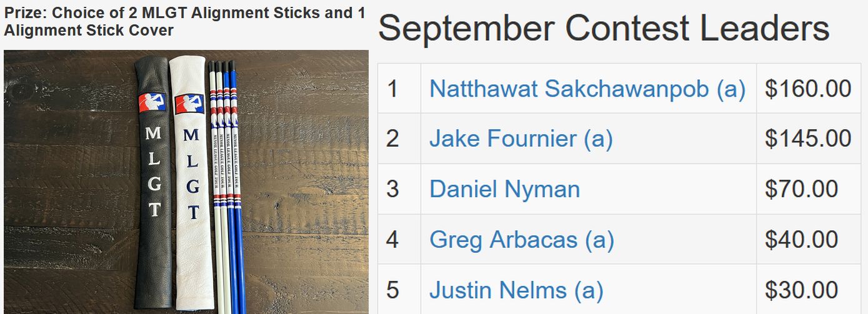Select the Justin Nelms link
Image resolution: width=868 pixels, height=314 pixels.
pos(516,290)
